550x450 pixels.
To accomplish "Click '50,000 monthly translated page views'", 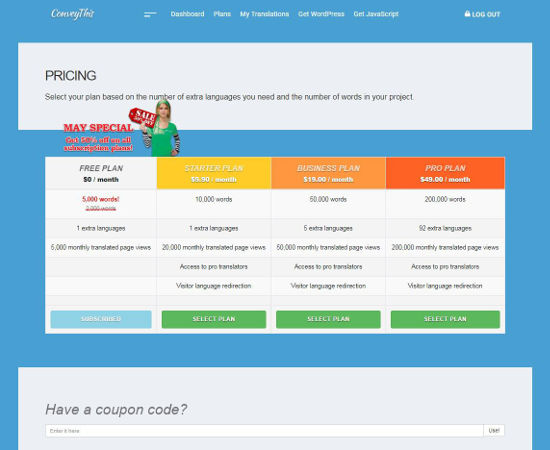I will point(328,248).
